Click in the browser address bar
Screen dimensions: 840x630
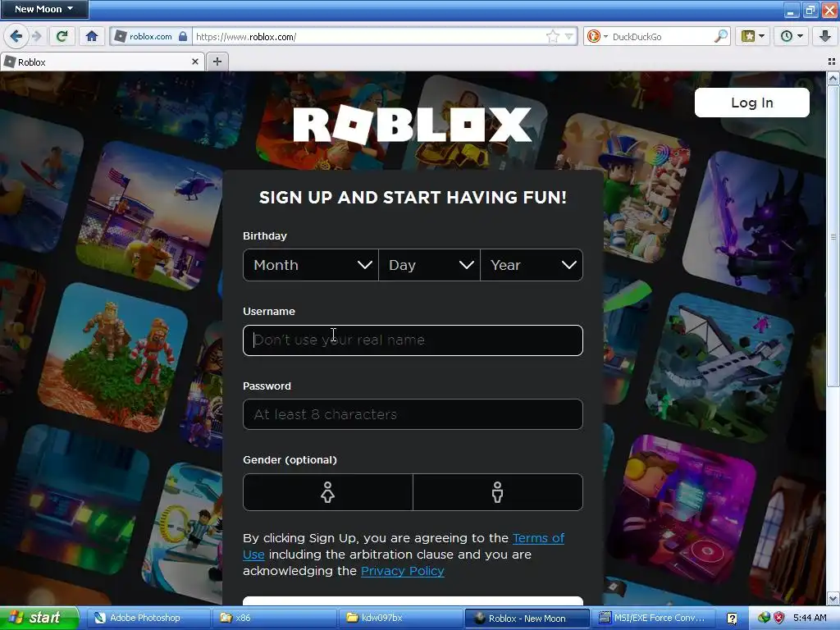(x=370, y=36)
